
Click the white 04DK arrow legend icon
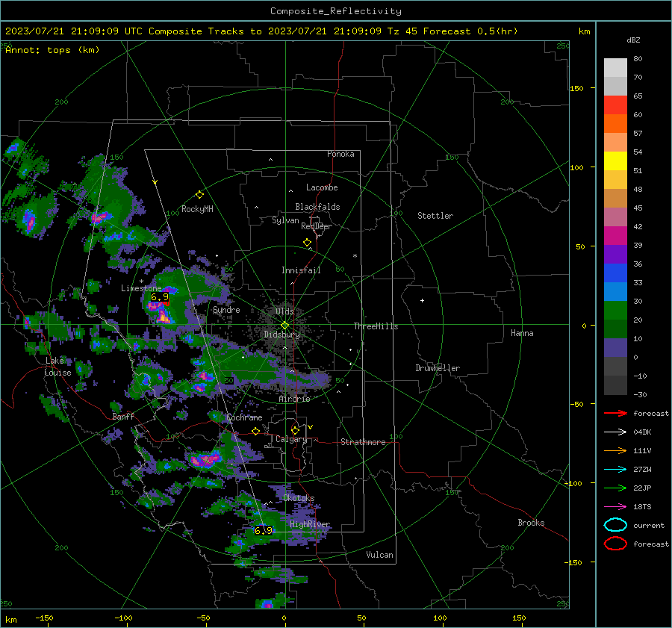pos(615,432)
